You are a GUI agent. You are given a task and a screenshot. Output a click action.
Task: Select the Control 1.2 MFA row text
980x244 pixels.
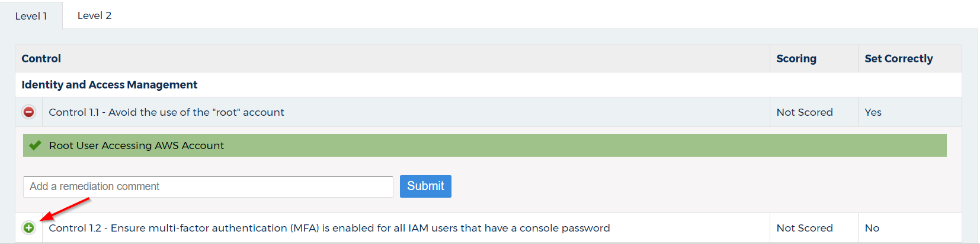329,228
